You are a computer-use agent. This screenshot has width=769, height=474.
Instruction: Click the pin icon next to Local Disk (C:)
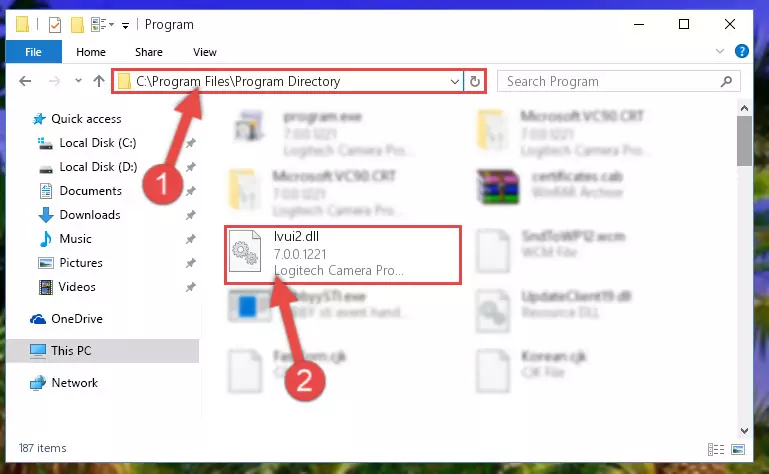[190, 143]
